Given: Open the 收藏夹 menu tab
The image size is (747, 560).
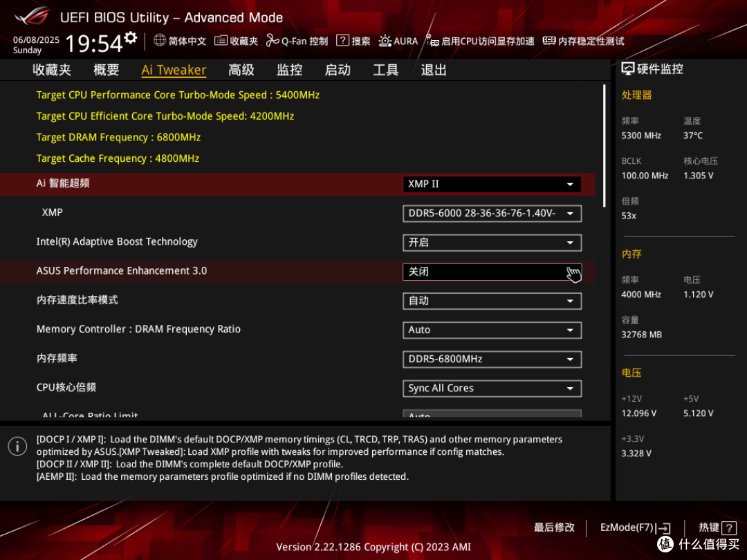Looking at the screenshot, I should tap(52, 70).
